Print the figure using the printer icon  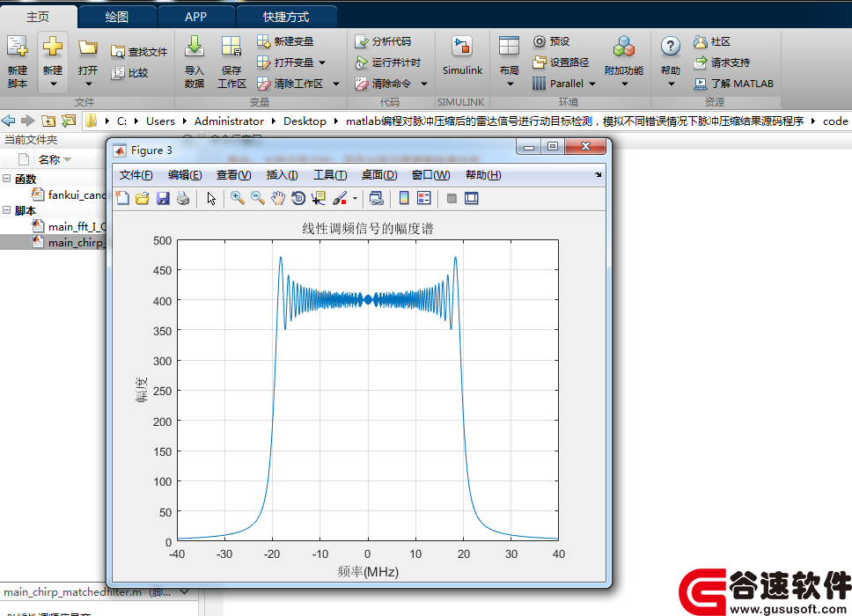tap(183, 198)
